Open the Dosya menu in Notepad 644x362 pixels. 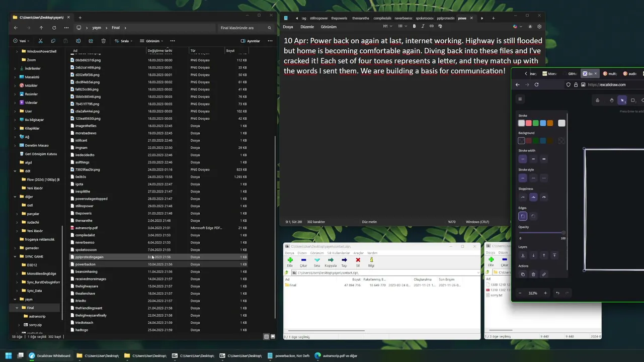point(288,27)
